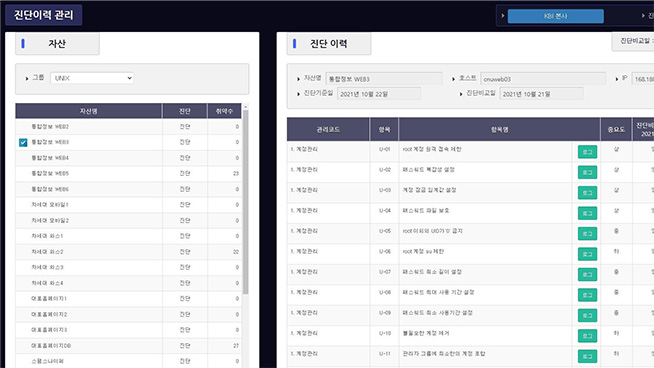Select the 통합정보 WEB2 asset row

pos(128,126)
